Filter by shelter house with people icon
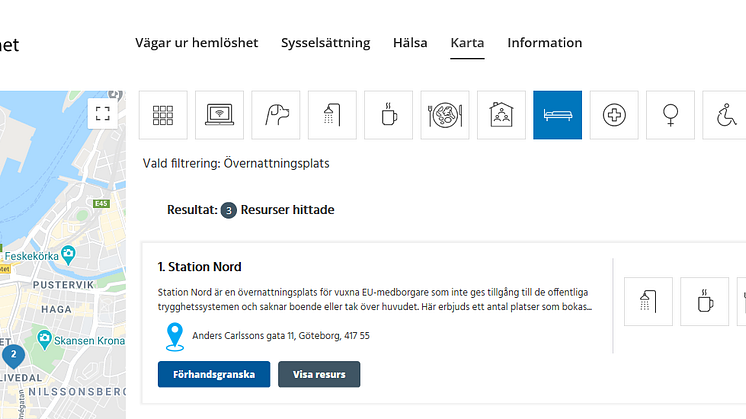Screen dimensions: 746x419 [x=501, y=115]
